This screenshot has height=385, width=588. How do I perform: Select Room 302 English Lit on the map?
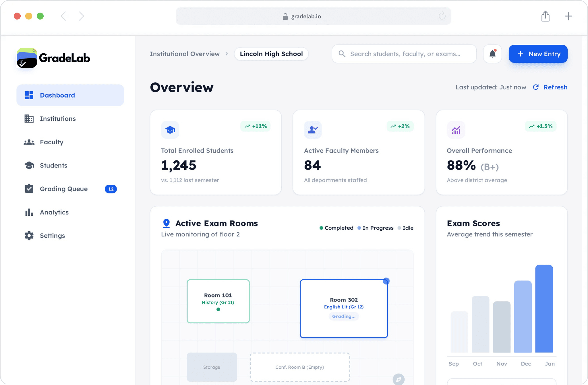click(x=344, y=309)
